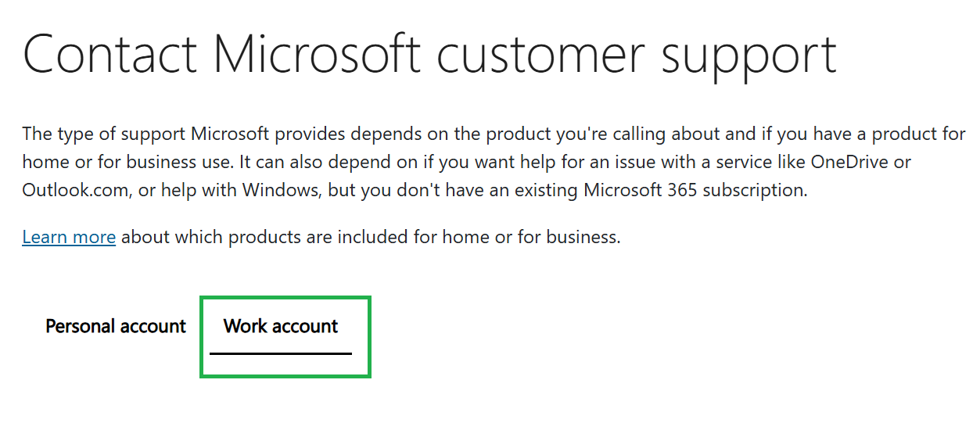Click the word Contact in the heading
Image resolution: width=980 pixels, height=430 pixels.
(109, 54)
